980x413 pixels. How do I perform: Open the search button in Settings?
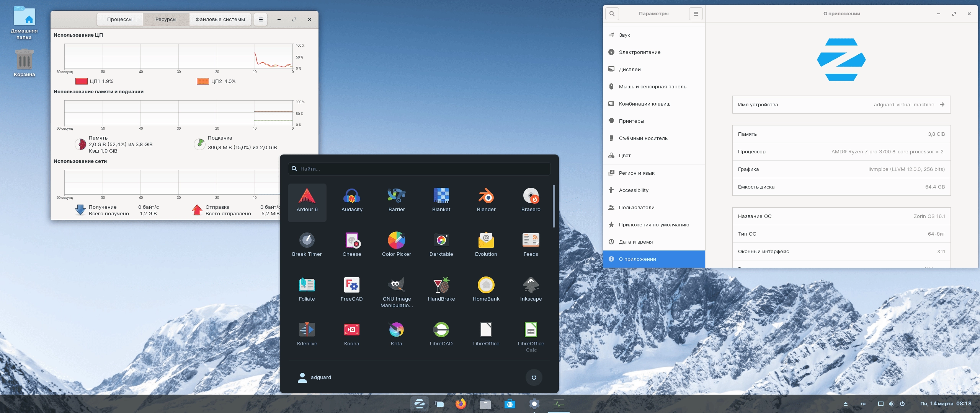point(612,14)
